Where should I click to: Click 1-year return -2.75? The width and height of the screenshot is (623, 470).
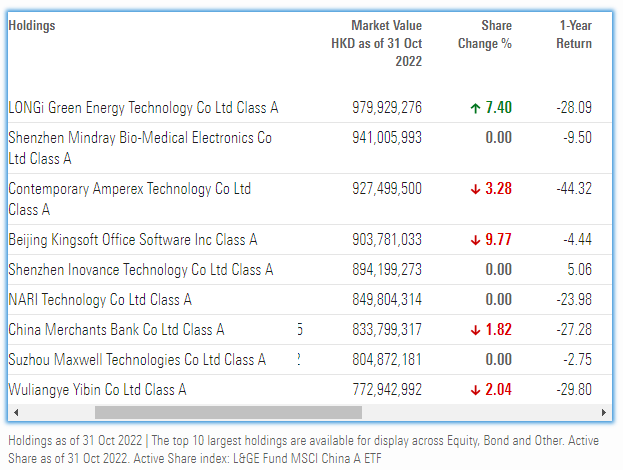[577, 360]
